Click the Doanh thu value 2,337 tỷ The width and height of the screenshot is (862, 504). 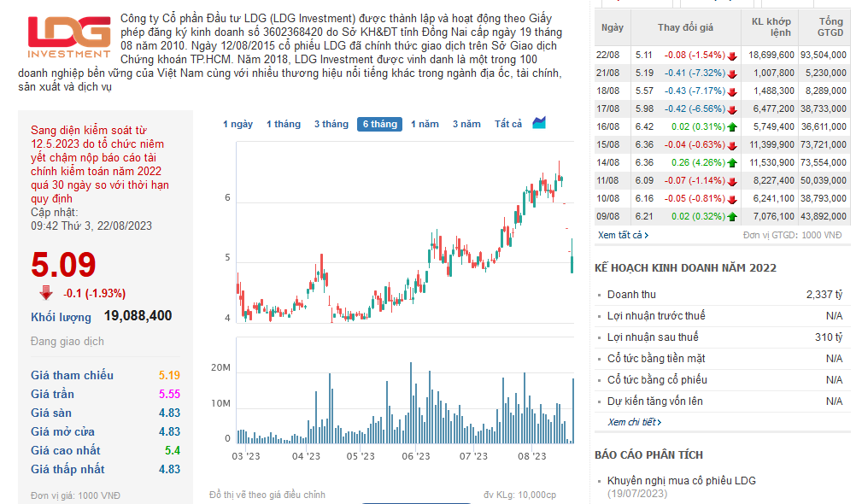(824, 295)
